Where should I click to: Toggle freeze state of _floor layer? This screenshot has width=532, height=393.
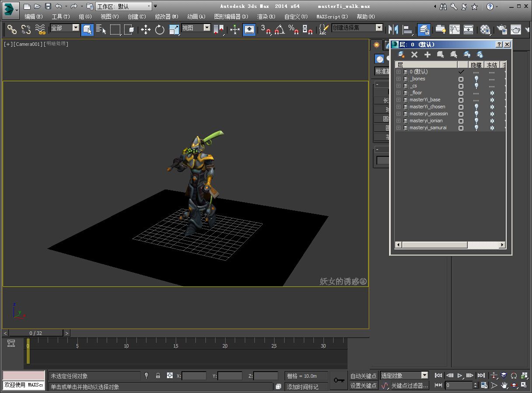pos(492,93)
